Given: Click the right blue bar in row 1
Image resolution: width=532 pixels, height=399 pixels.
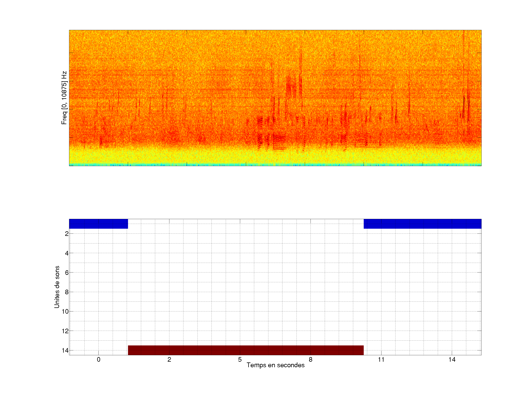Looking at the screenshot, I should [422, 224].
